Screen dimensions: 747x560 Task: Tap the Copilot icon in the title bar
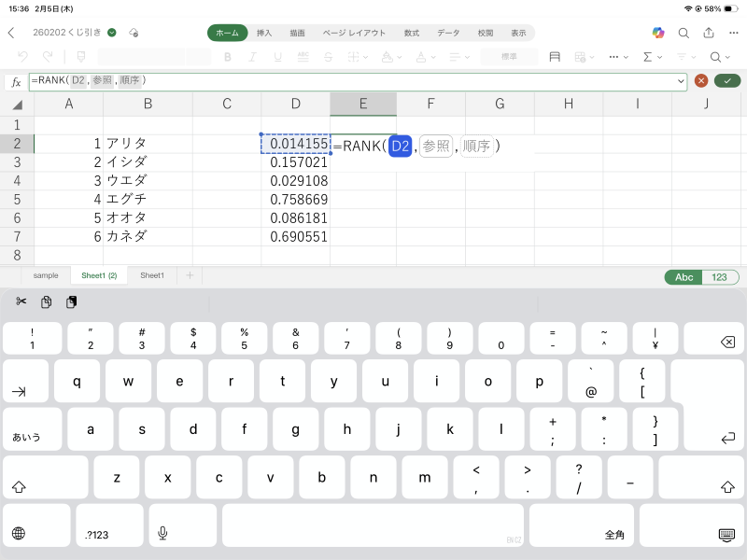coord(658,33)
